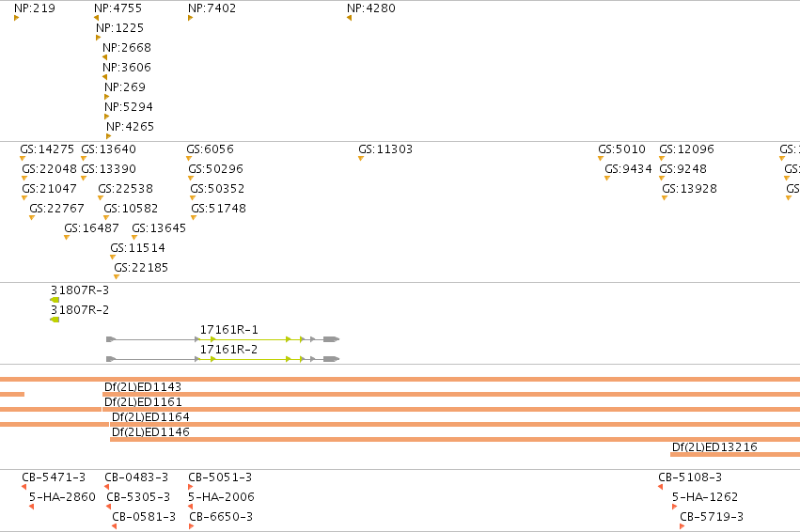
Task: Select NP:2668 insertion label
Action: click(127, 48)
